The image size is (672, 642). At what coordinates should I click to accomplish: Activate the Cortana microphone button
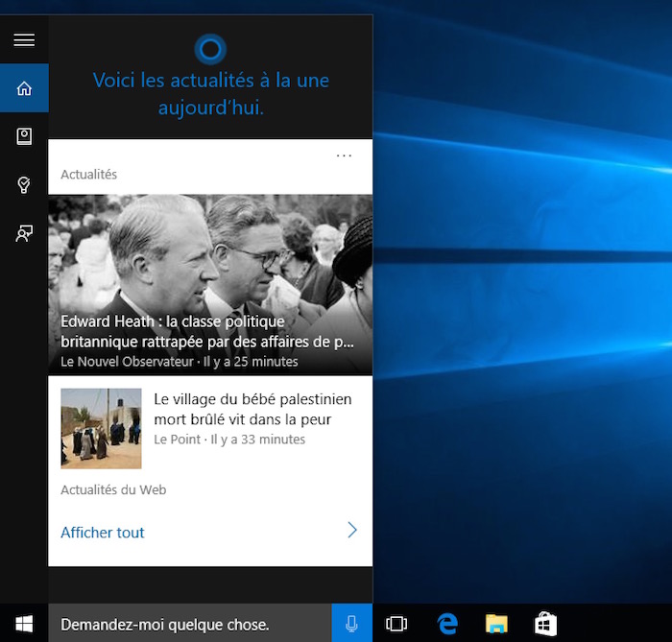tap(351, 624)
